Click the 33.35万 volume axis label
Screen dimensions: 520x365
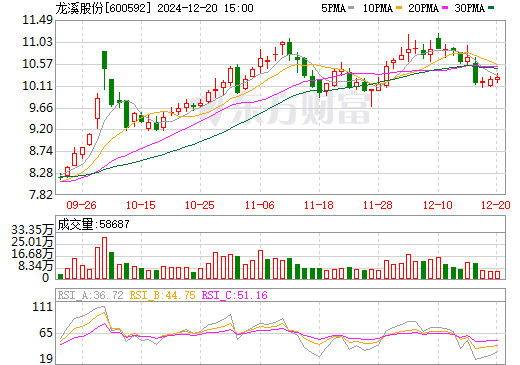click(x=32, y=230)
